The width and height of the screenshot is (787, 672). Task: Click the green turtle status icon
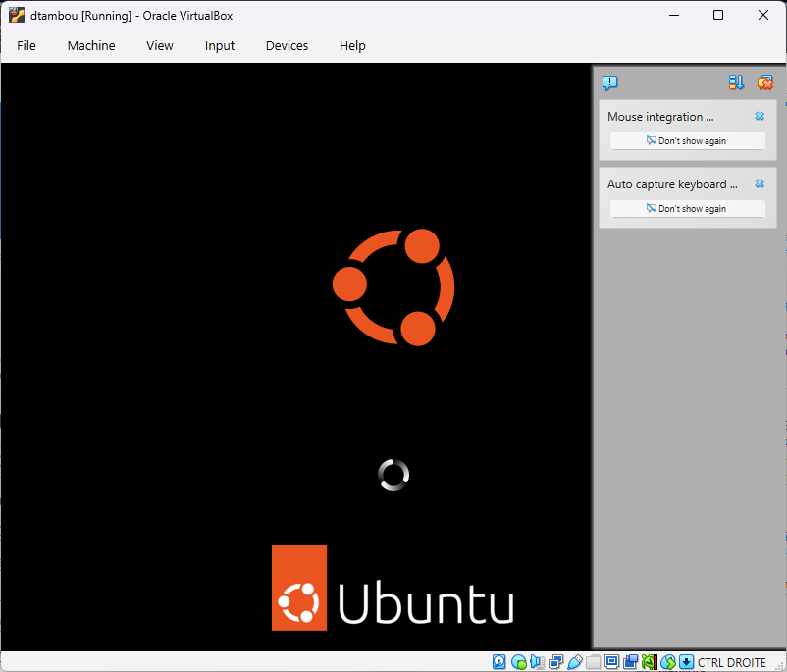point(650,662)
